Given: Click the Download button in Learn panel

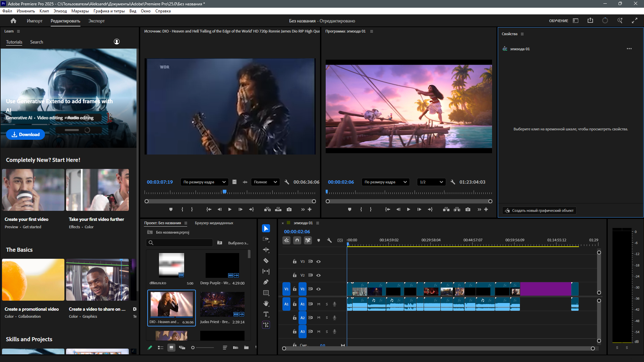Looking at the screenshot, I should coord(25,134).
